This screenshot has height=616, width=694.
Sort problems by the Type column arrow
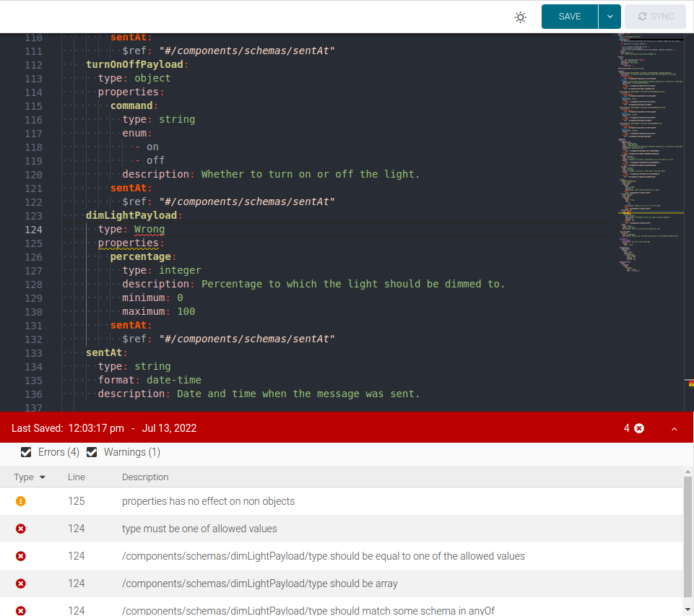(x=42, y=477)
